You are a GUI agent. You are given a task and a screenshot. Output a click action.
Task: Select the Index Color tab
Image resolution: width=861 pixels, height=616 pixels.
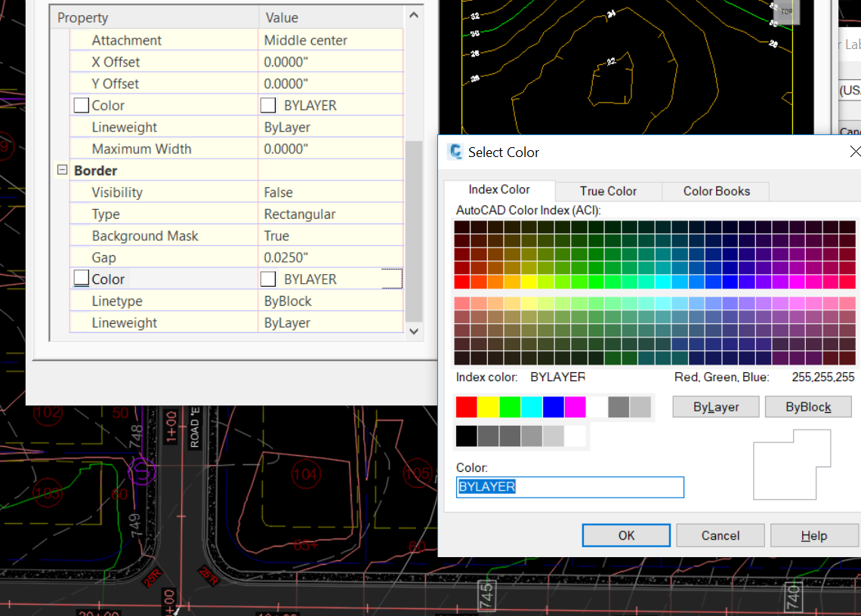498,189
